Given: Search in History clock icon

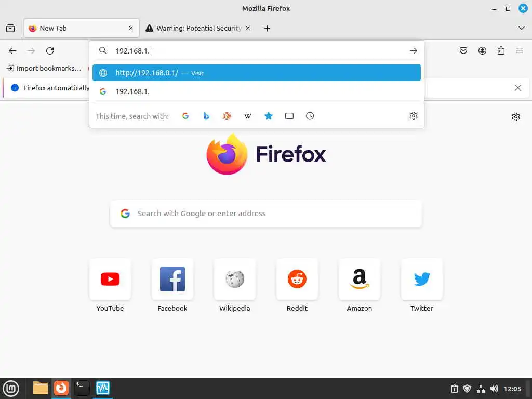Looking at the screenshot, I should tap(310, 116).
